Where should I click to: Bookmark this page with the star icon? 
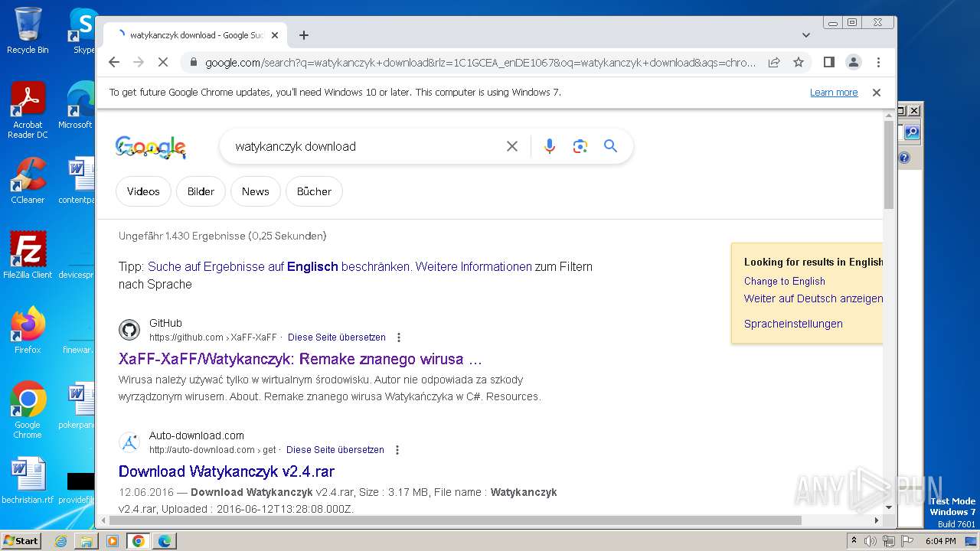(799, 62)
